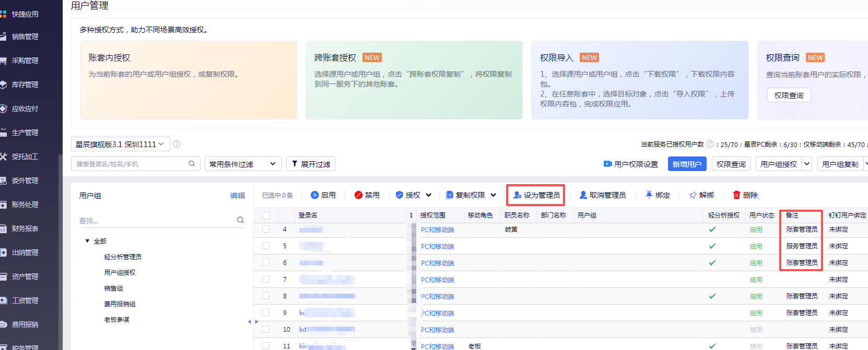The image size is (868, 350).
Task: Click the 删除 trash action
Action: point(745,195)
